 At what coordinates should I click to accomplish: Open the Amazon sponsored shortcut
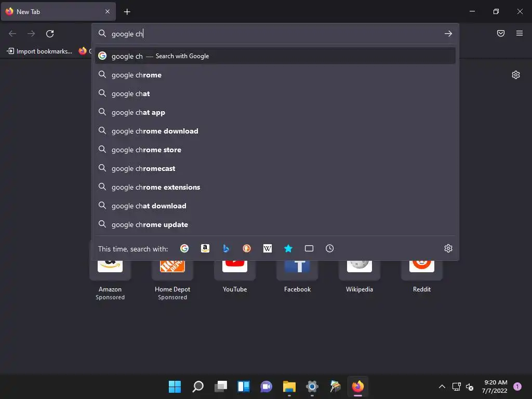110,280
